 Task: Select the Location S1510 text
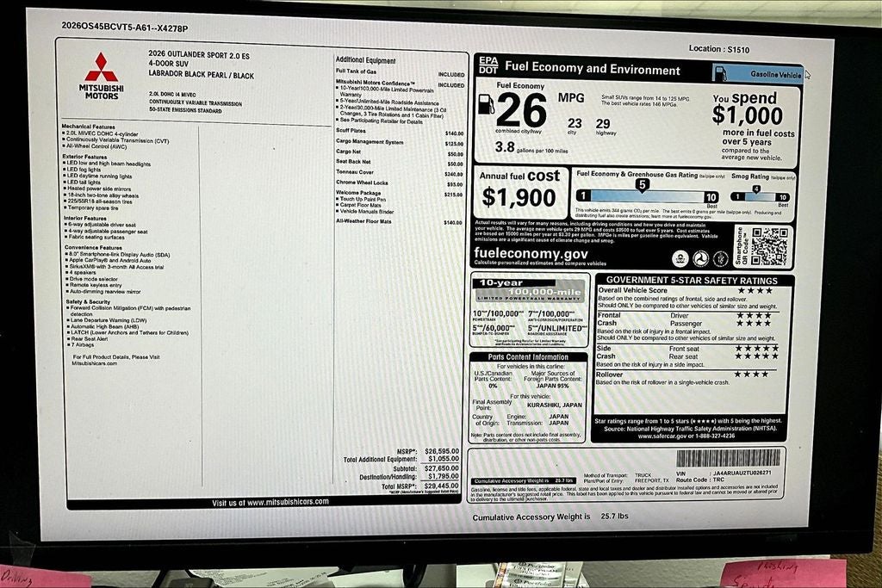coord(719,49)
